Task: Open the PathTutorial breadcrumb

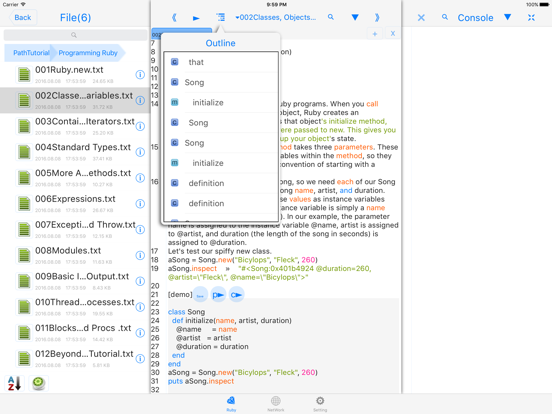Action: pos(31,53)
